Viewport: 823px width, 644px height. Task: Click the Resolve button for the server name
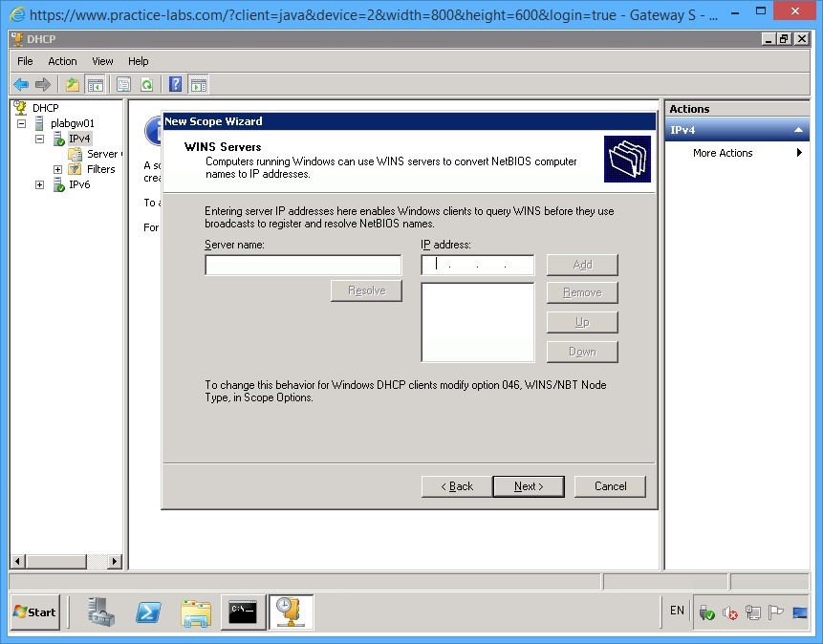(x=366, y=290)
